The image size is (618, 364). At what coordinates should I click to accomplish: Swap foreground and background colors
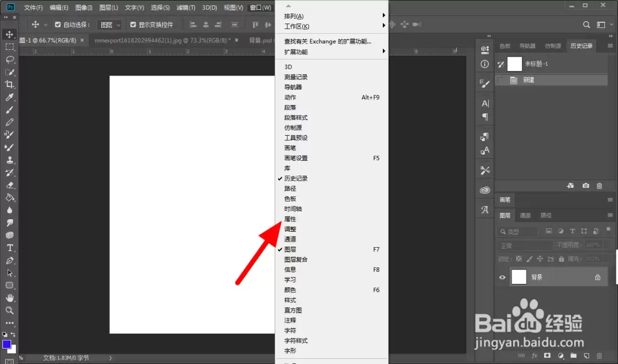coord(13,334)
